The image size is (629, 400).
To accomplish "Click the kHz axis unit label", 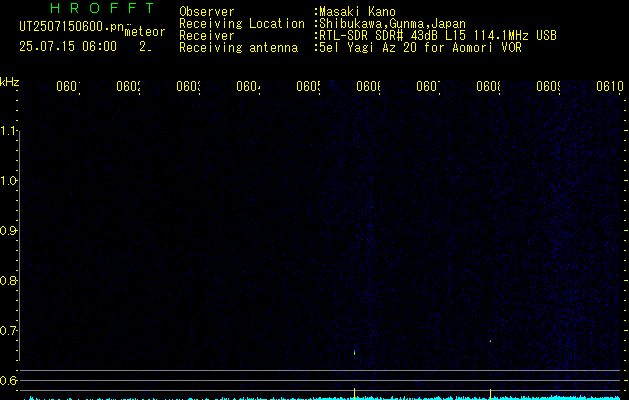I will click(10, 82).
